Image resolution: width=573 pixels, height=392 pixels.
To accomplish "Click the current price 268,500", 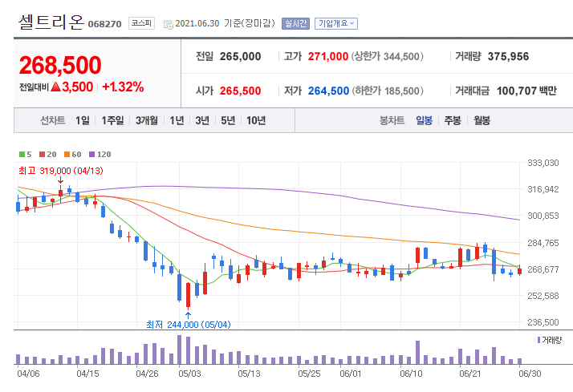I will click(x=60, y=65).
